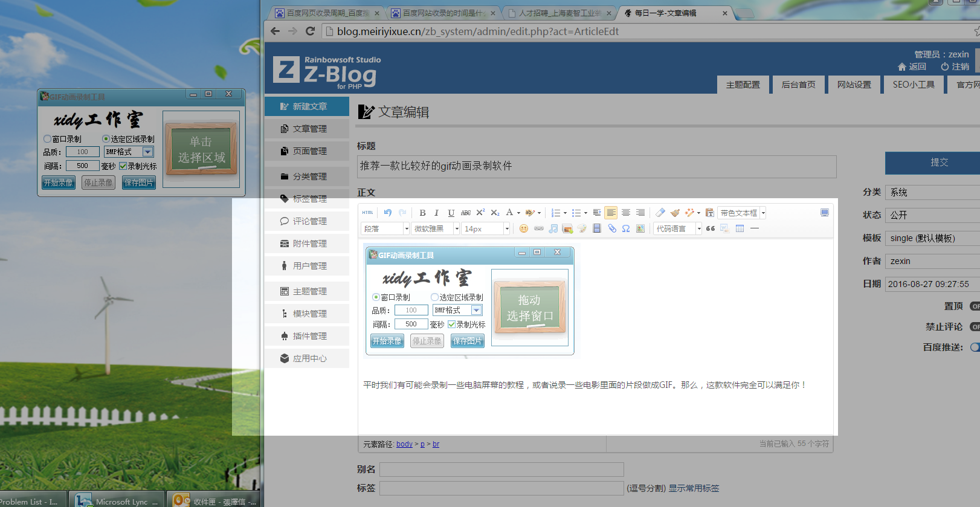Expand ordered list style dropdown arrow

(565, 213)
